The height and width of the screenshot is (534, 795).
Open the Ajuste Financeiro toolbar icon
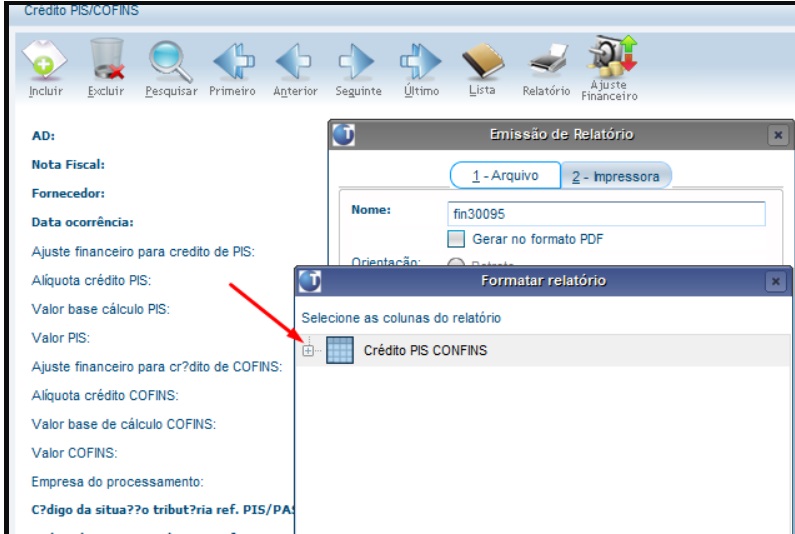point(612,56)
